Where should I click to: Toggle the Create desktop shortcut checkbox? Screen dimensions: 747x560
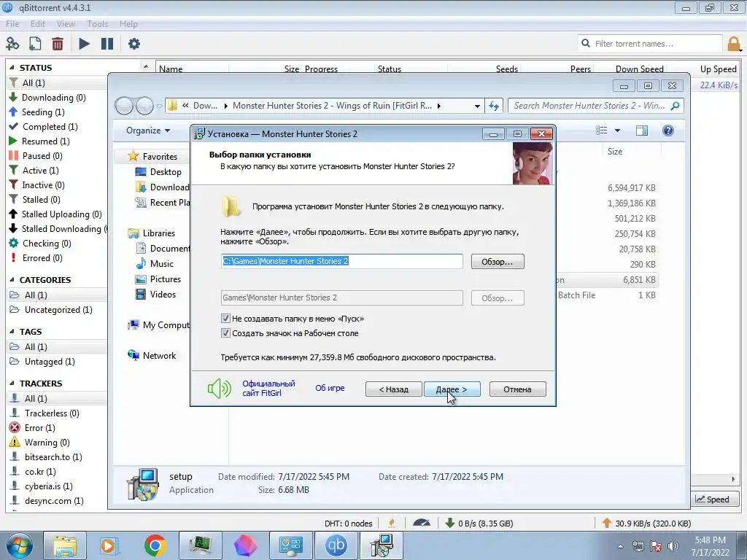[226, 333]
